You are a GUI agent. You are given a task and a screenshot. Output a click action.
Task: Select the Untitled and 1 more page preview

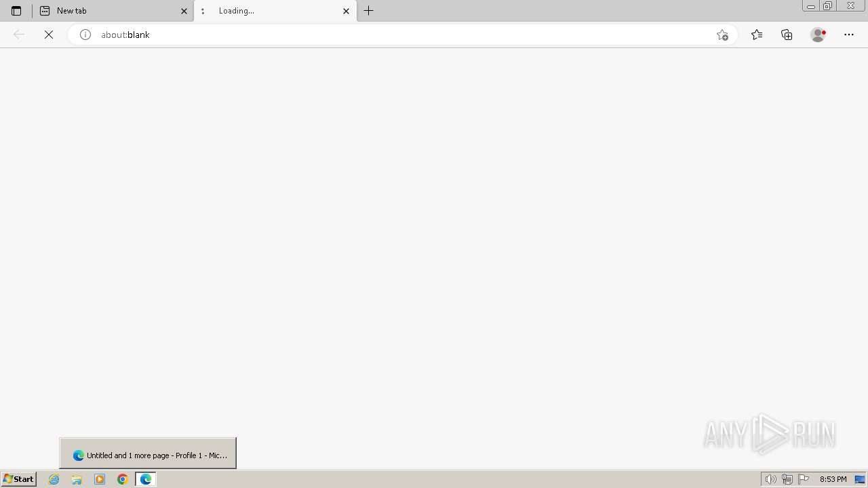point(148,453)
